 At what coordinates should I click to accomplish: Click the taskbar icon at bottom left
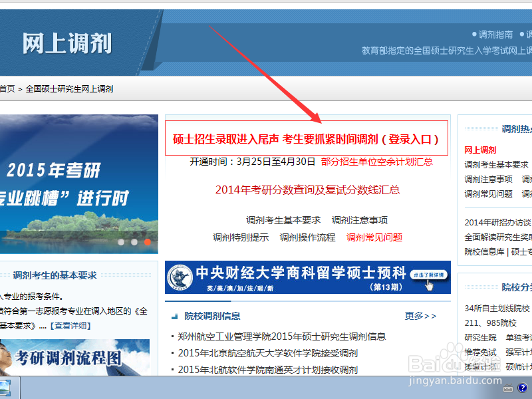coord(5,389)
